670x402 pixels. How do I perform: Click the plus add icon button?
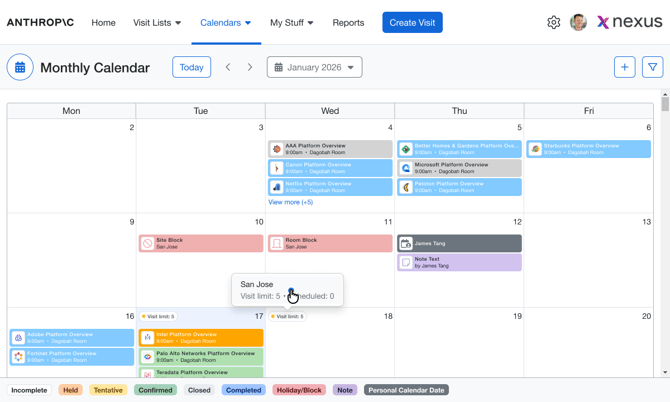(x=625, y=67)
